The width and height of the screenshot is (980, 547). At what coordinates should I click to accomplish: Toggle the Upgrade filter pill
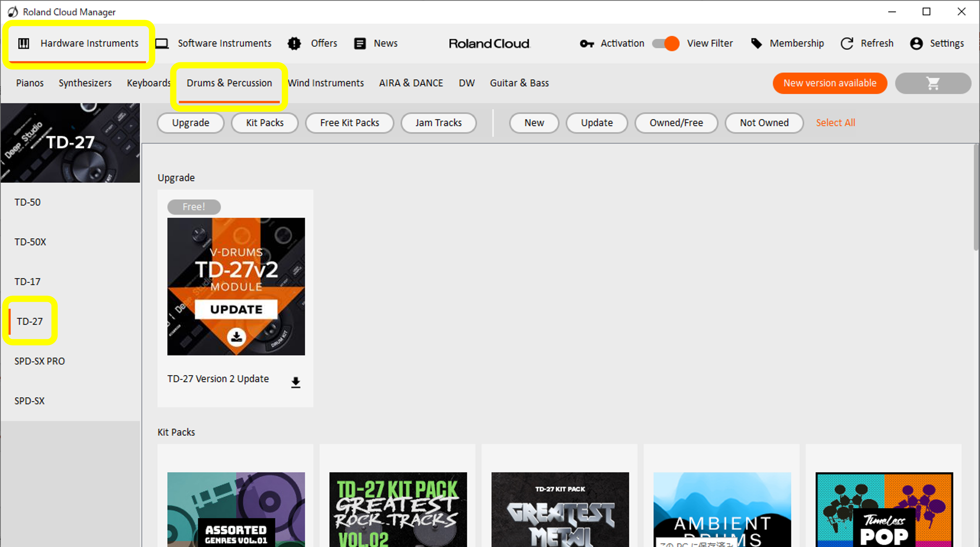[191, 123]
